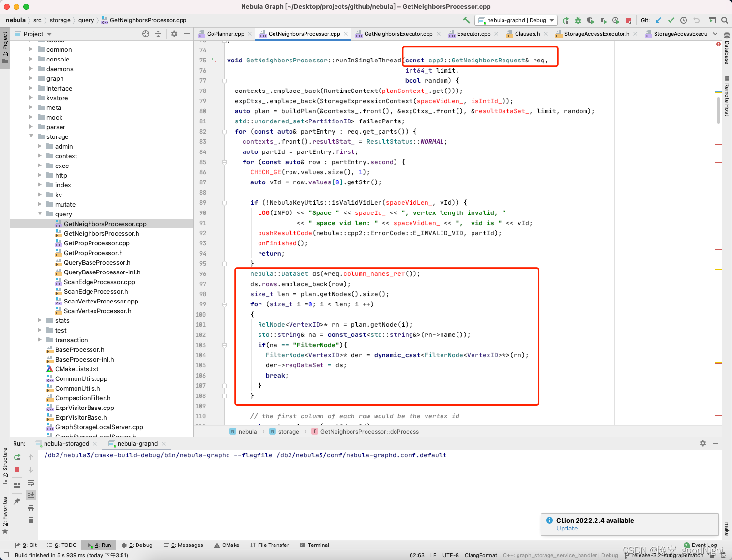Open the Terminal tool window tab
This screenshot has height=560, width=732.
[314, 545]
